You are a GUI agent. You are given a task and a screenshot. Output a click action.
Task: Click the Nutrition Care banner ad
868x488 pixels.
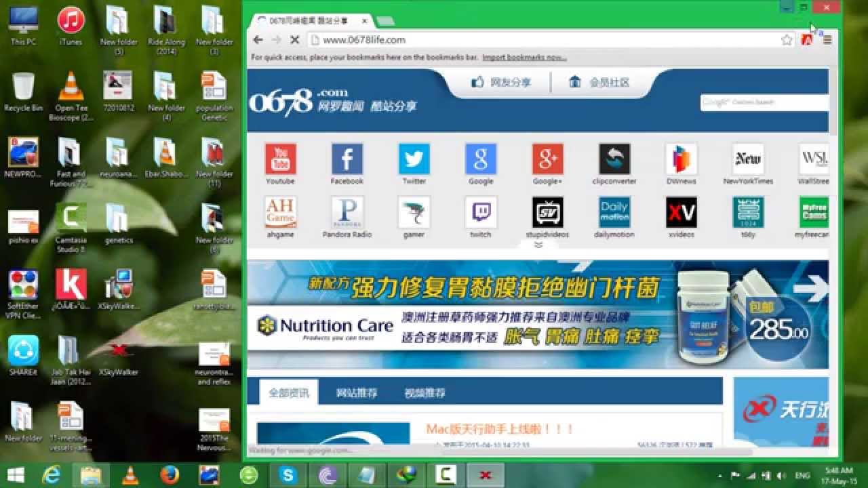(538, 314)
